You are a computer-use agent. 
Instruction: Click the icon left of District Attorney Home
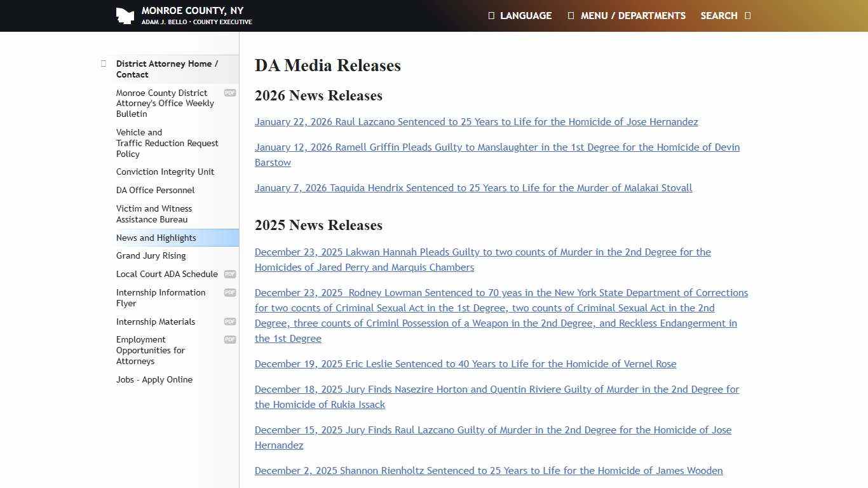click(x=104, y=64)
